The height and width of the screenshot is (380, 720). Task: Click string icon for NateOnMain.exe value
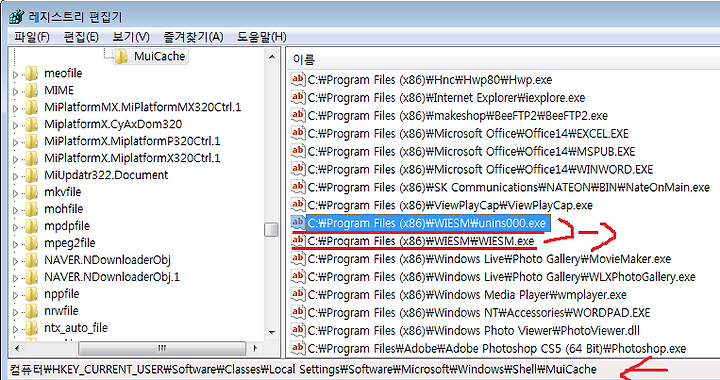pyautogui.click(x=298, y=187)
